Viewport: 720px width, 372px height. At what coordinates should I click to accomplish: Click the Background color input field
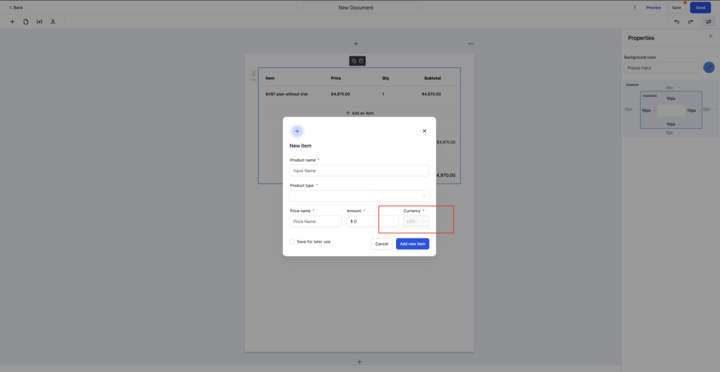click(661, 68)
